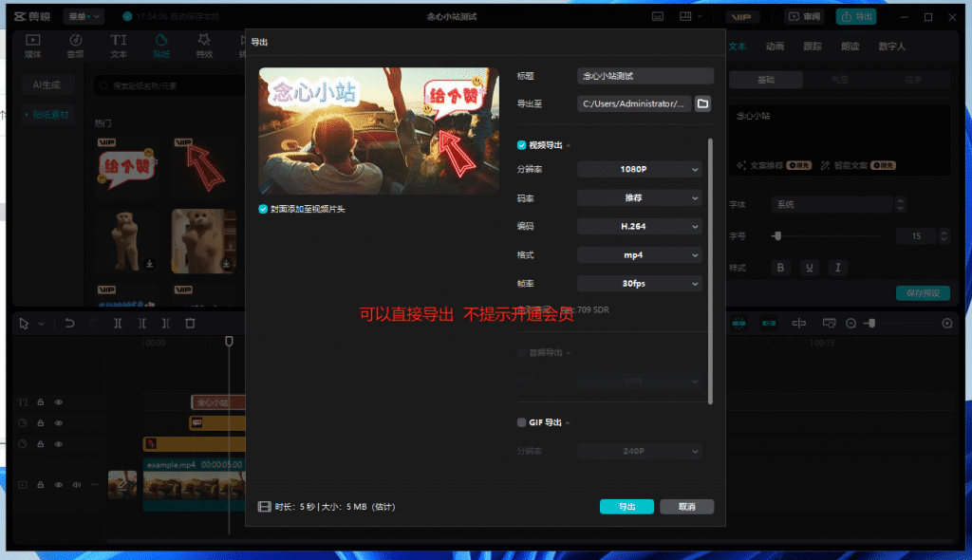This screenshot has height=560, width=972.
Task: Click the magnetic snap icon on the timeline toolbar
Action: click(738, 323)
